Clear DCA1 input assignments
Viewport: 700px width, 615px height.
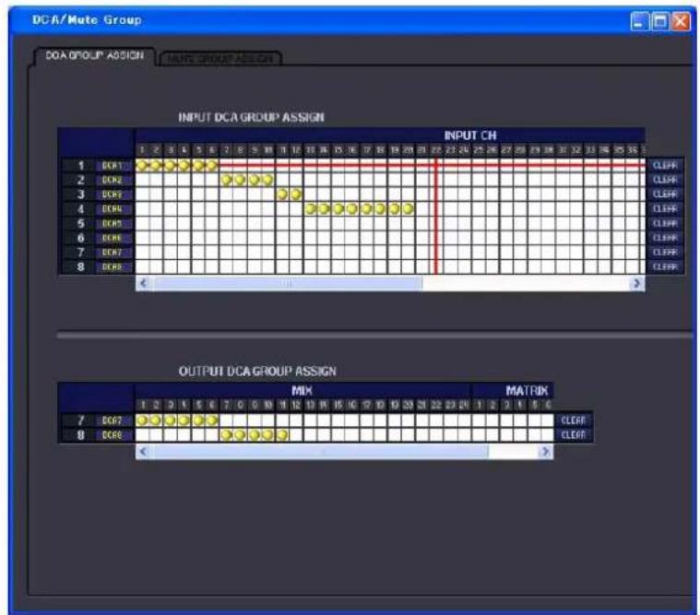(665, 166)
